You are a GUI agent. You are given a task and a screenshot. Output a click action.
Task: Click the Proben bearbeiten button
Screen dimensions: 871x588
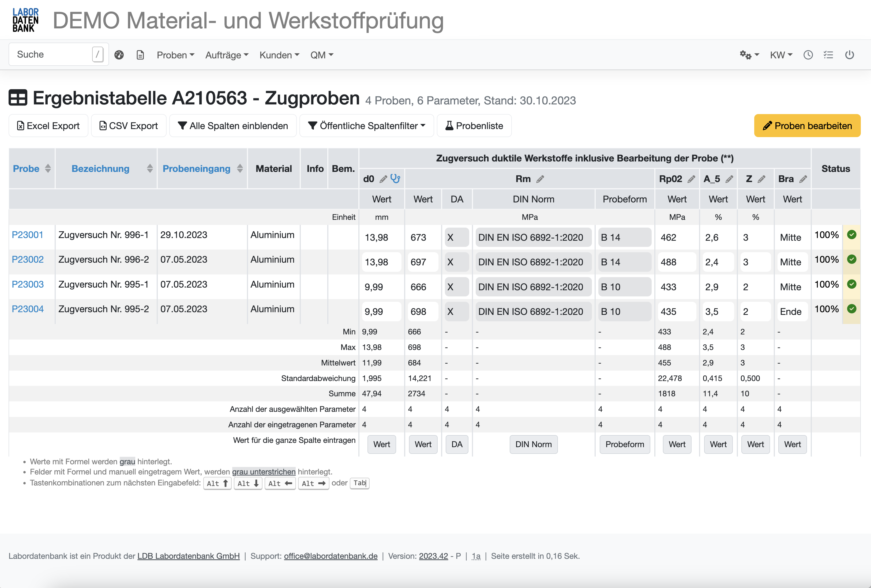pos(806,126)
